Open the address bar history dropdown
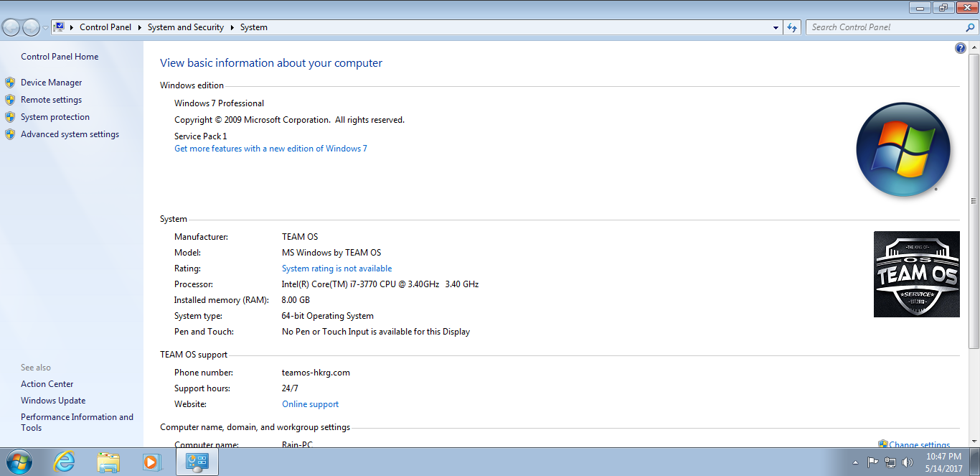The height and width of the screenshot is (476, 980). 776,27
